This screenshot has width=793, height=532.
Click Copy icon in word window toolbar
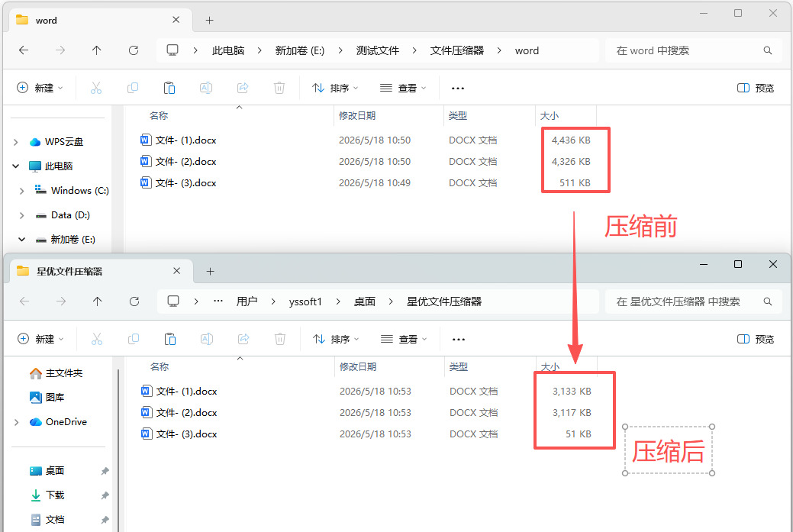pyautogui.click(x=133, y=88)
